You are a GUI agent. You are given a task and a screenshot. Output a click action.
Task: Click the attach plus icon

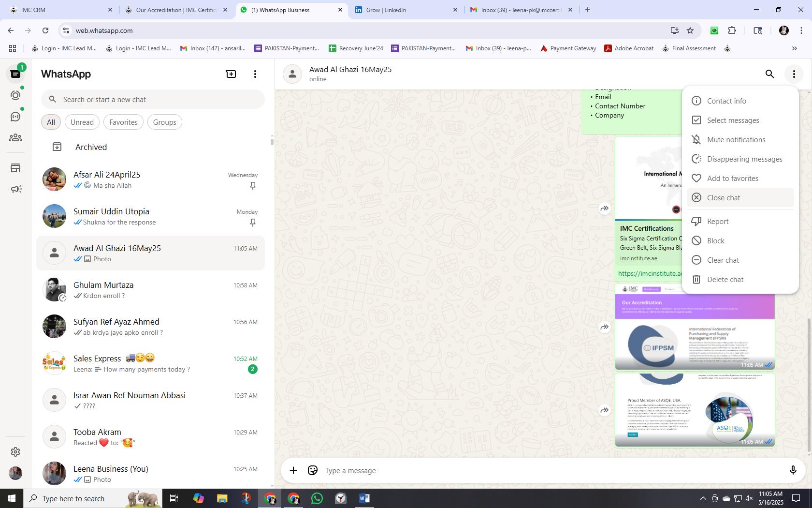(x=293, y=470)
